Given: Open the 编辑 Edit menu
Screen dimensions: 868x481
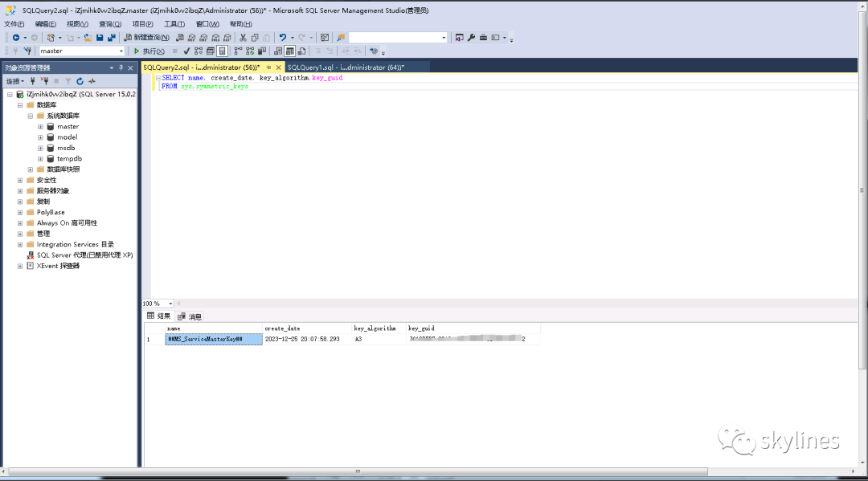Looking at the screenshot, I should 45,24.
